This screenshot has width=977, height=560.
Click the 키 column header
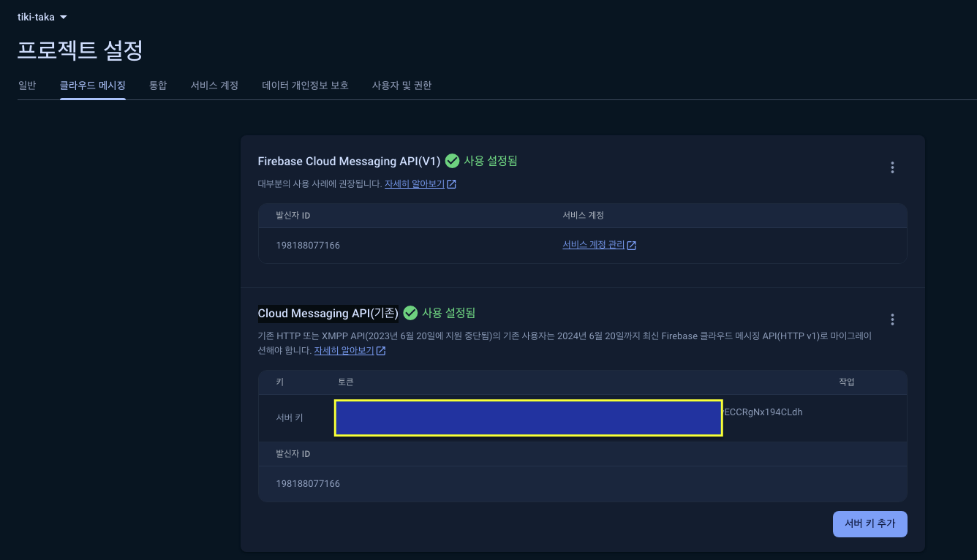coord(280,382)
